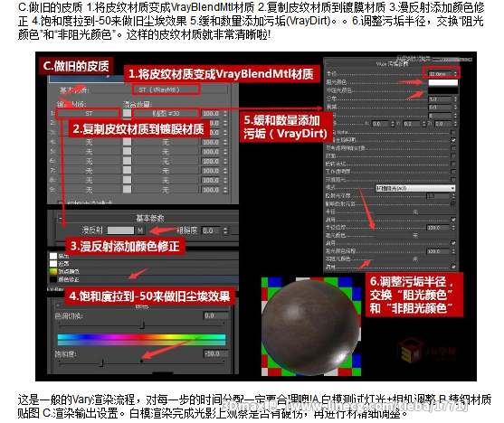The height and width of the screenshot is (423, 504).
Task: Click the blend color swatch for slot 1
Action: pyautogui.click(x=127, y=113)
